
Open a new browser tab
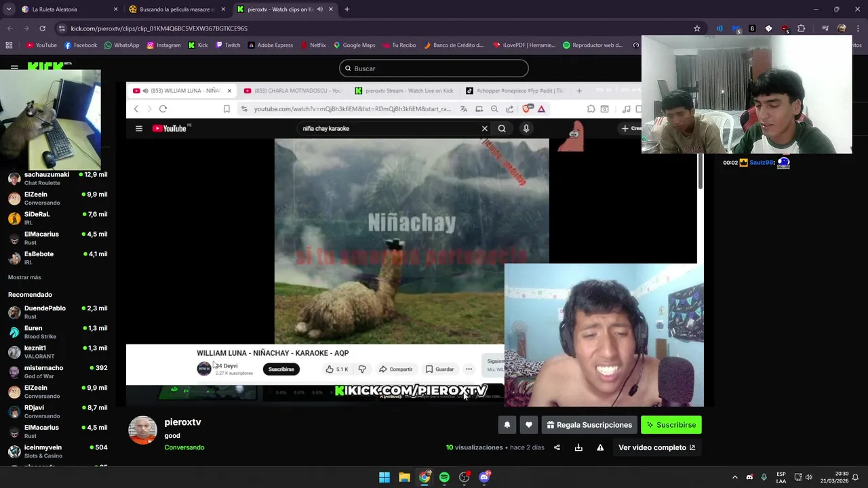click(x=347, y=9)
